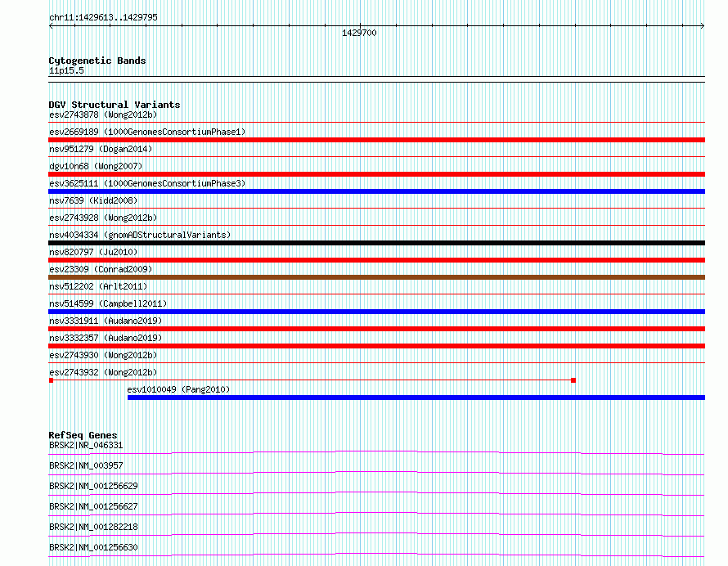
Task: Select the nsv514599 blue variant bar
Action: click(376, 312)
